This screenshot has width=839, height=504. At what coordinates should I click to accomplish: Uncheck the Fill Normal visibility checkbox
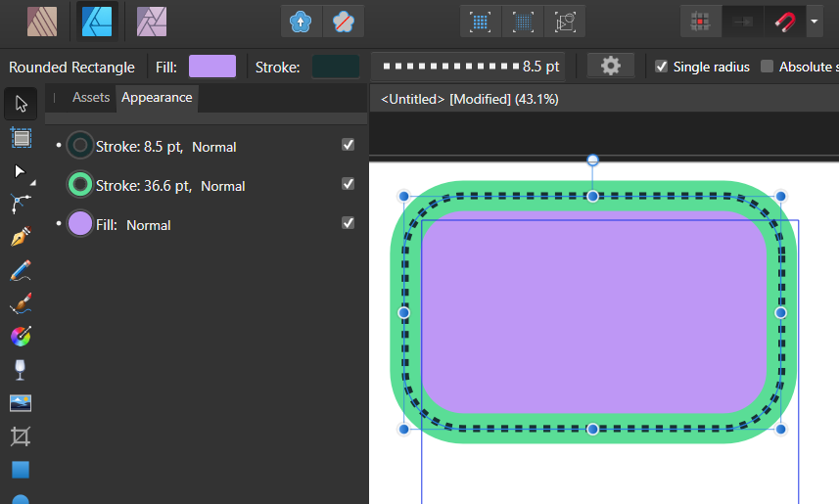coord(349,223)
